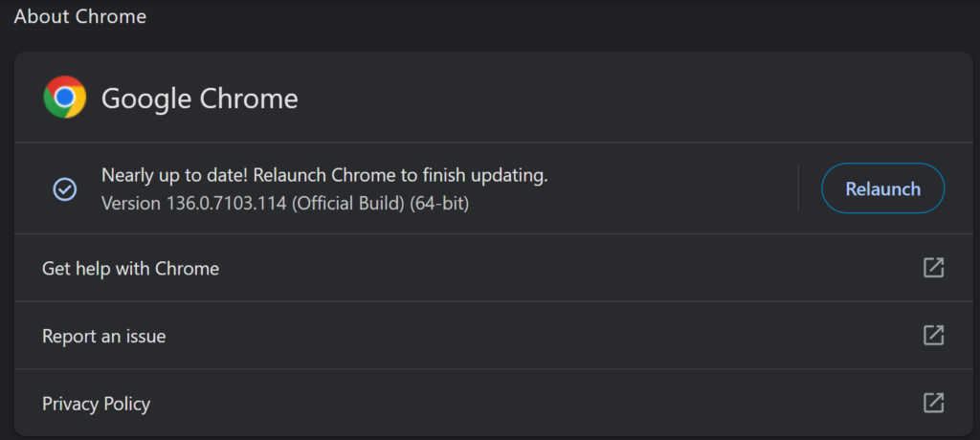The width and height of the screenshot is (980, 440).
Task: Click the version number 136.0.7103.114
Action: coord(226,204)
